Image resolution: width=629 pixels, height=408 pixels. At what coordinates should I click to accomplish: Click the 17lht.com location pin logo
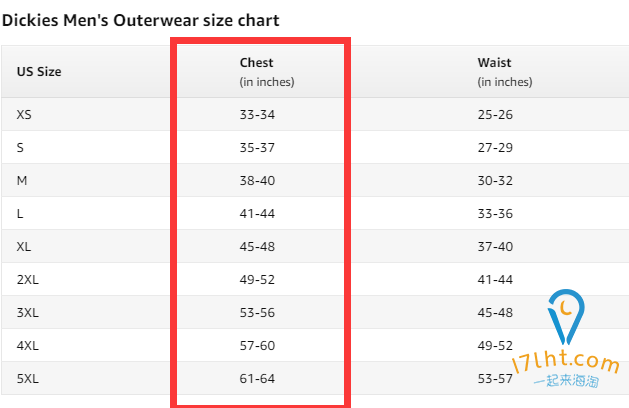pos(566,317)
